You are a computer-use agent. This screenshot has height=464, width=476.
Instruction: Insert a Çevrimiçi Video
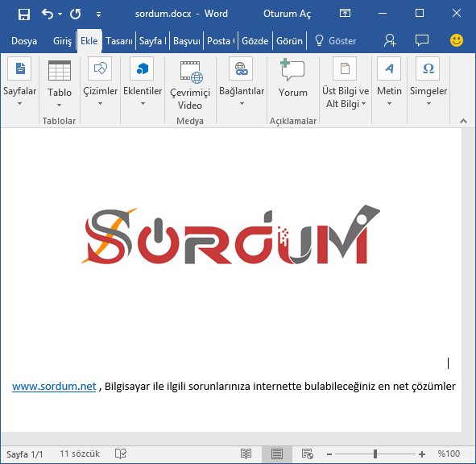click(190, 86)
